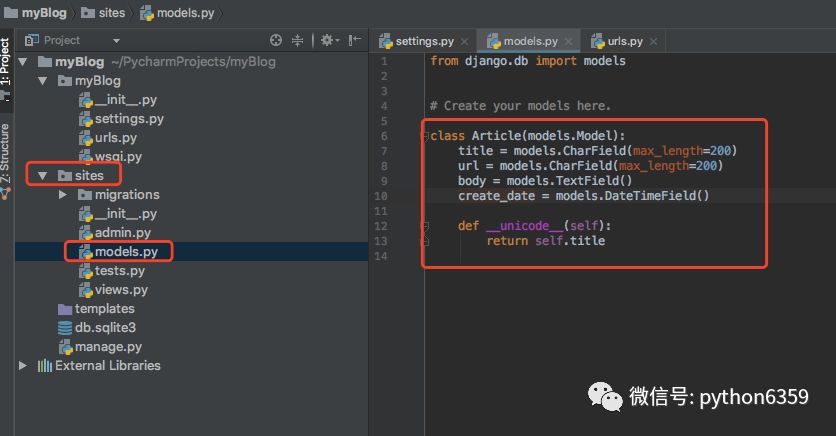Click the models.py breadcrumb in navigation bar
This screenshot has height=436, width=836.
[177, 13]
